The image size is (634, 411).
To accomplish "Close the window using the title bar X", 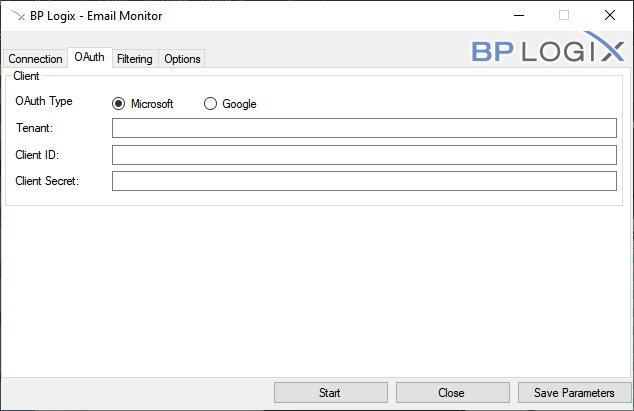I will tap(609, 16).
